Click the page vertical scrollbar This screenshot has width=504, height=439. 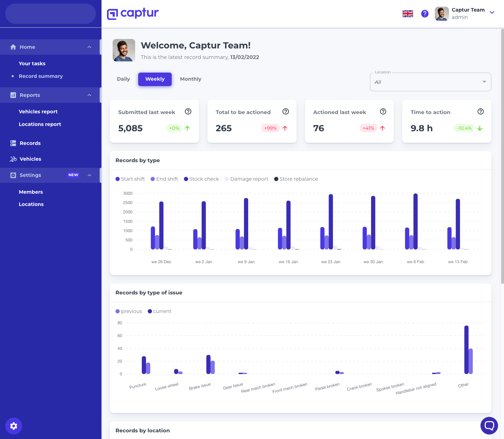click(502, 156)
